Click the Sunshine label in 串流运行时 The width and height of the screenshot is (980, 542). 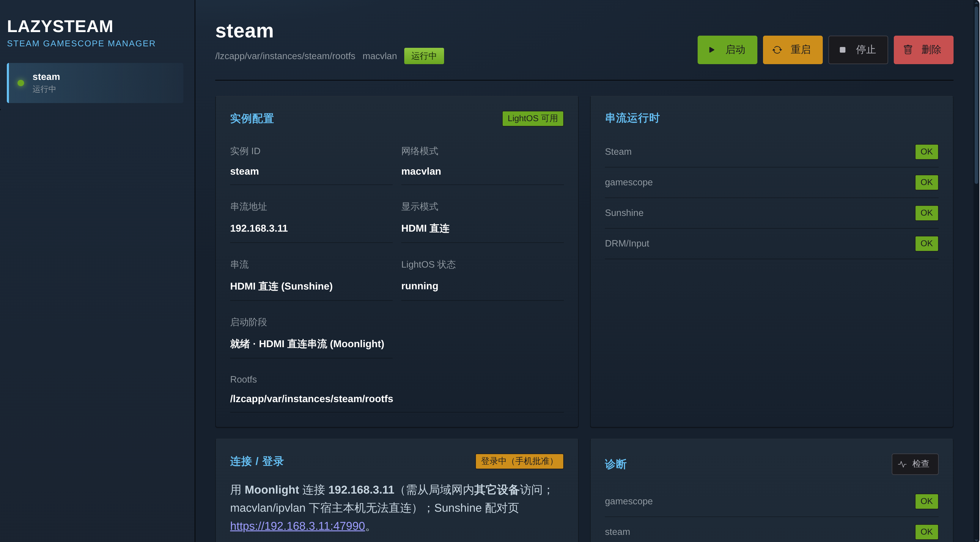pos(624,213)
